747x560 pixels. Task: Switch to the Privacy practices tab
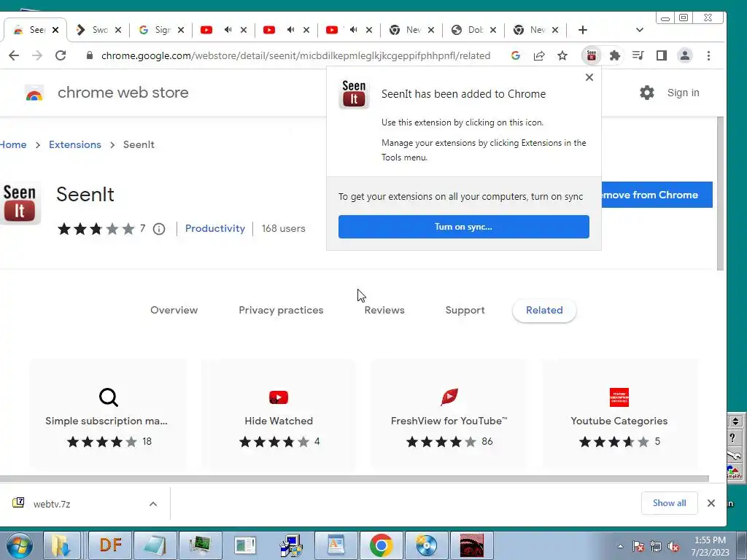click(x=281, y=310)
